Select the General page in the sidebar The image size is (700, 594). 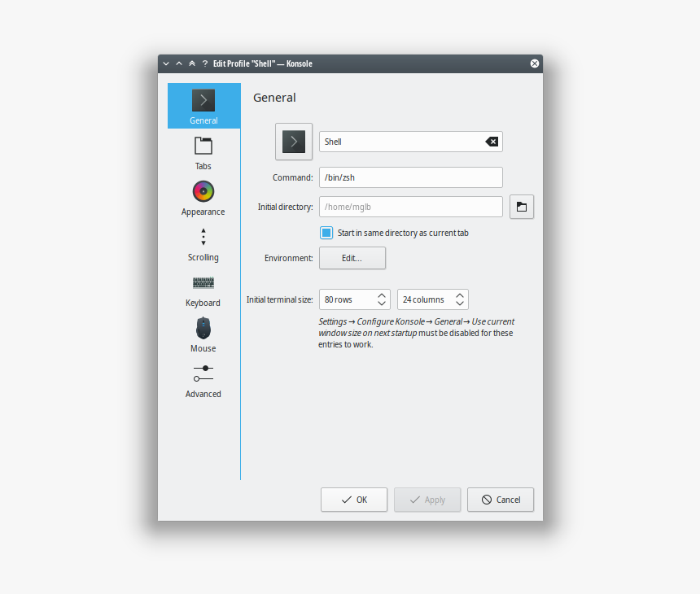pos(203,106)
